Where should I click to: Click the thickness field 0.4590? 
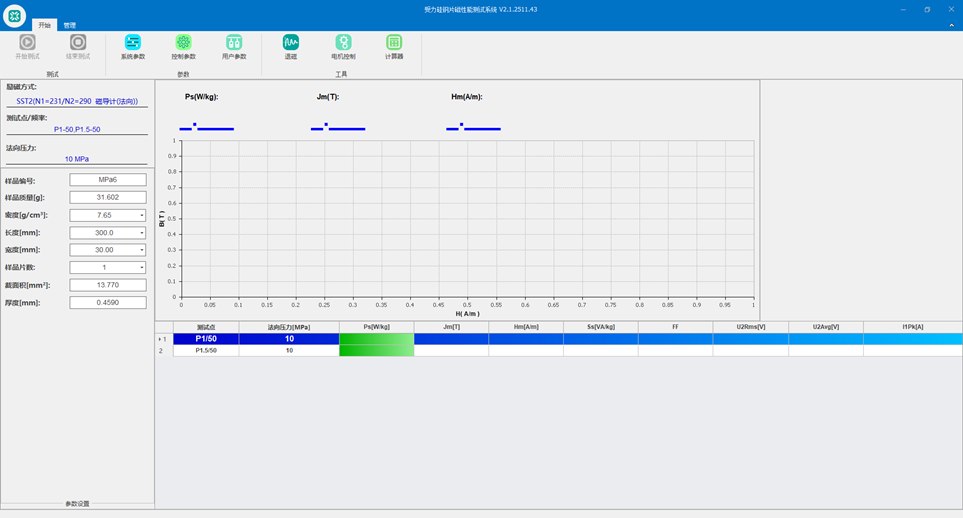pyautogui.click(x=107, y=302)
